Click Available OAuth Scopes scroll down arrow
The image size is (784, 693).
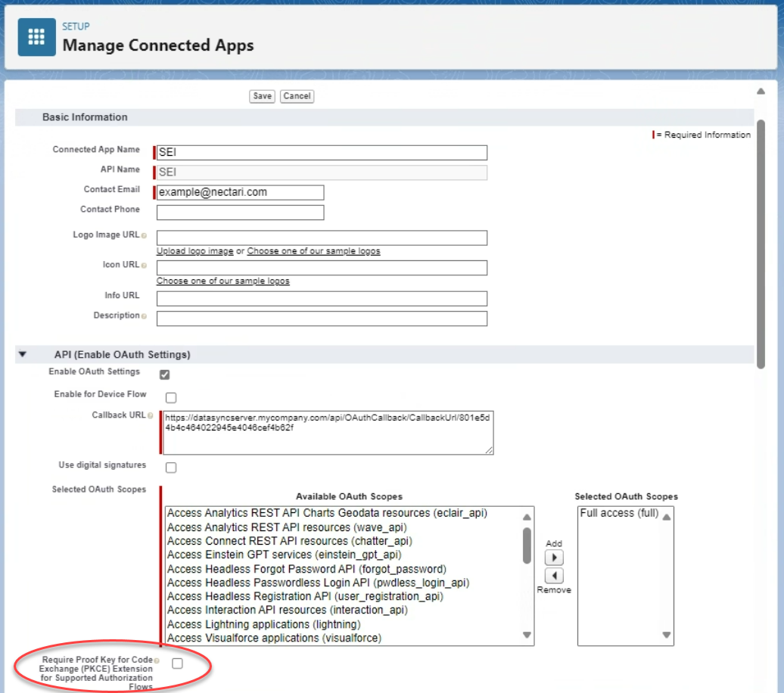pos(527,635)
